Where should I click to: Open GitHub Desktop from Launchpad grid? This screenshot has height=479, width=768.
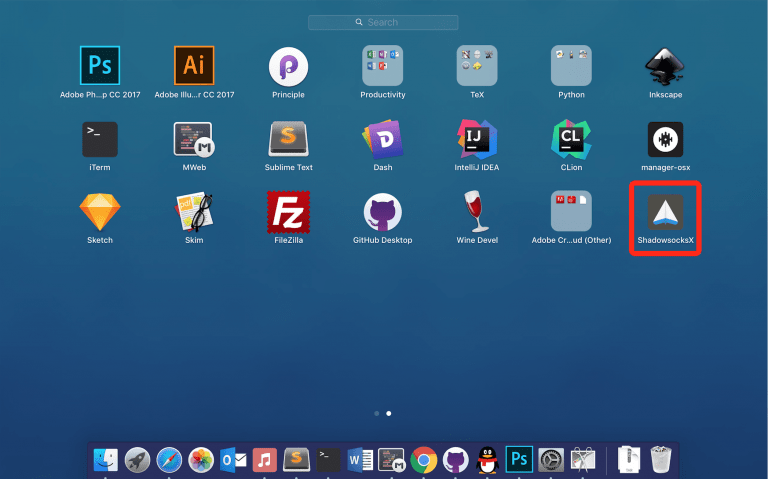383,212
